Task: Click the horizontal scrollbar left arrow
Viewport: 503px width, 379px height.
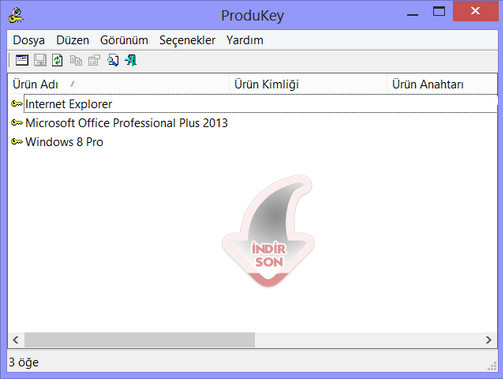Action: (x=16, y=340)
